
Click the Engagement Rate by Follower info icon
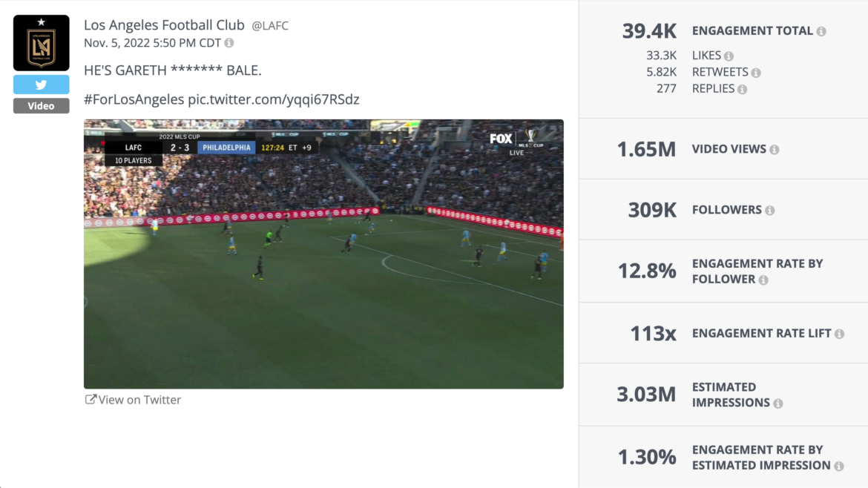[x=763, y=280]
